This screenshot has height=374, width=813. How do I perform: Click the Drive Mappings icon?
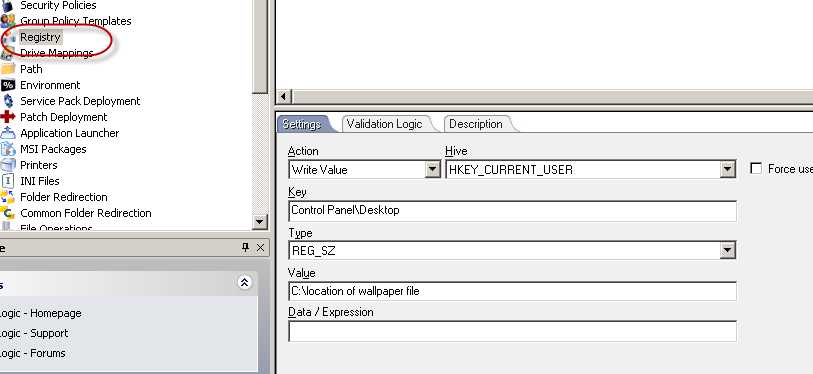[7, 53]
